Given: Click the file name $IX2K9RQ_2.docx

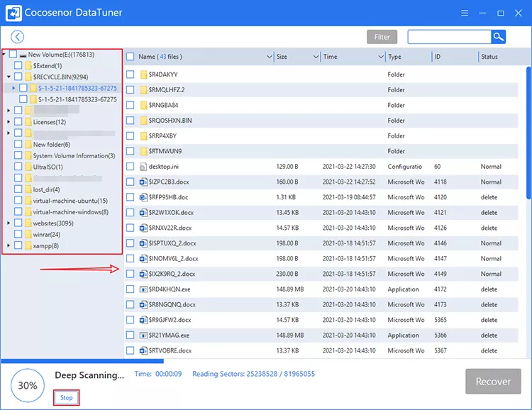Looking at the screenshot, I should pos(172,274).
